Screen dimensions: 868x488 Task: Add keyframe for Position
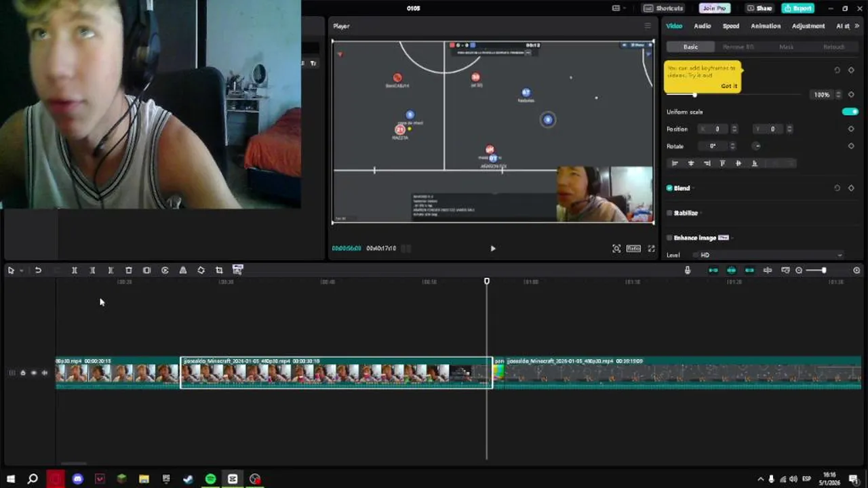pyautogui.click(x=852, y=129)
